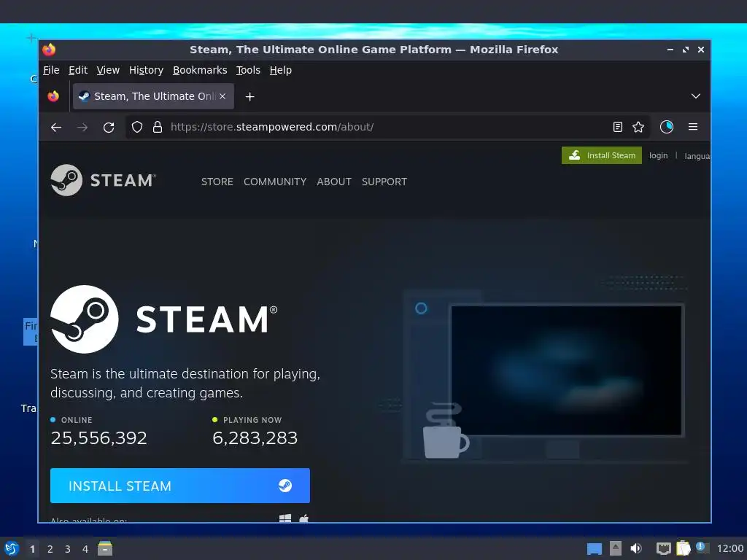Switch to workspace 2 in taskbar
Image resolution: width=747 pixels, height=560 pixels.
point(50,549)
